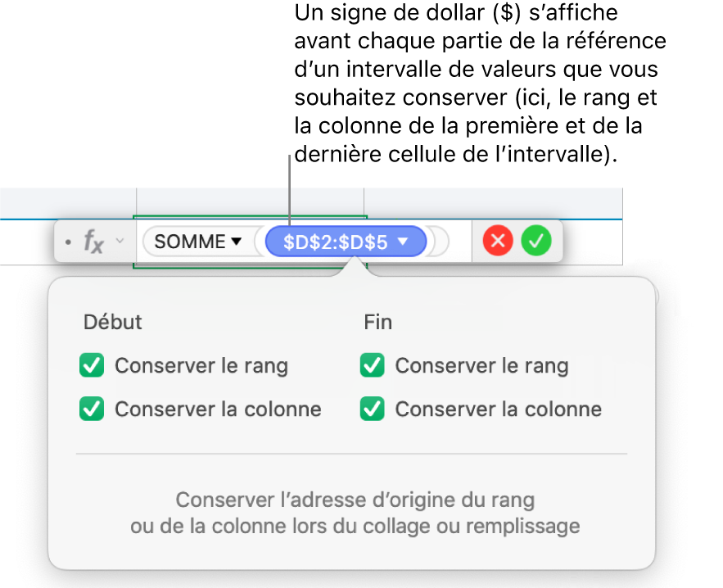Viewport: 723px width, 588px height.
Task: Open the SOMME function dropdown arrow
Action: 237,242
